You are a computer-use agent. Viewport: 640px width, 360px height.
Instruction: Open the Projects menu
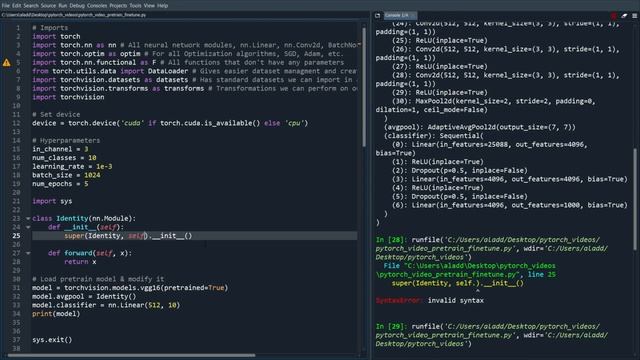pyautogui.click(x=118, y=5)
